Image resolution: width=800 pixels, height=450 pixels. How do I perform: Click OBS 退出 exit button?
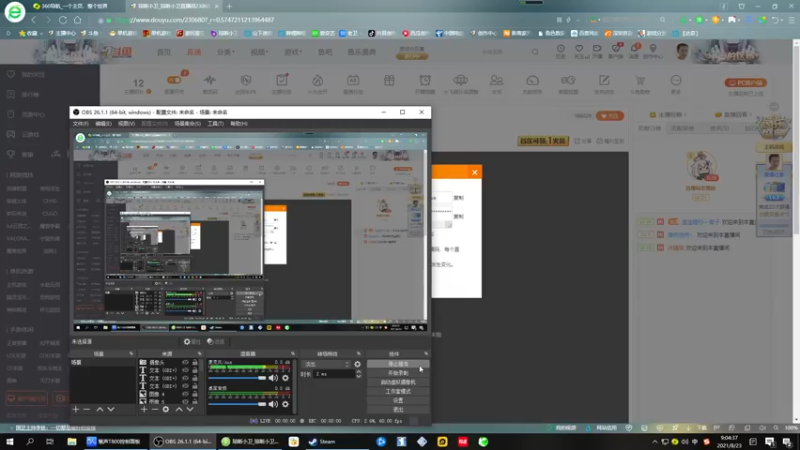click(x=398, y=410)
